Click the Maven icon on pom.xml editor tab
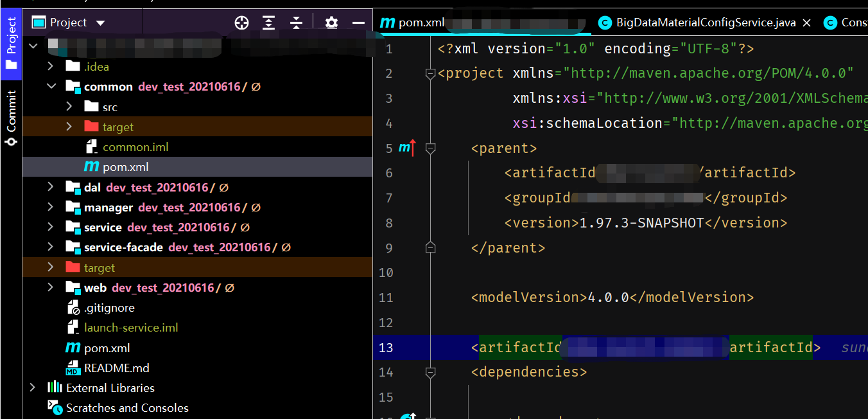The width and height of the screenshot is (868, 419). (x=387, y=22)
